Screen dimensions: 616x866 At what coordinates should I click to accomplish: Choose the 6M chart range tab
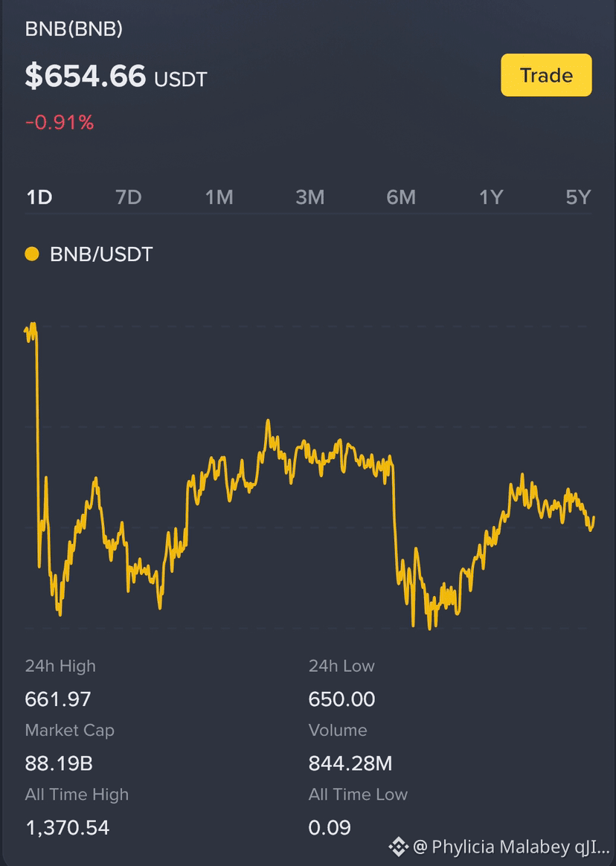pos(400,197)
